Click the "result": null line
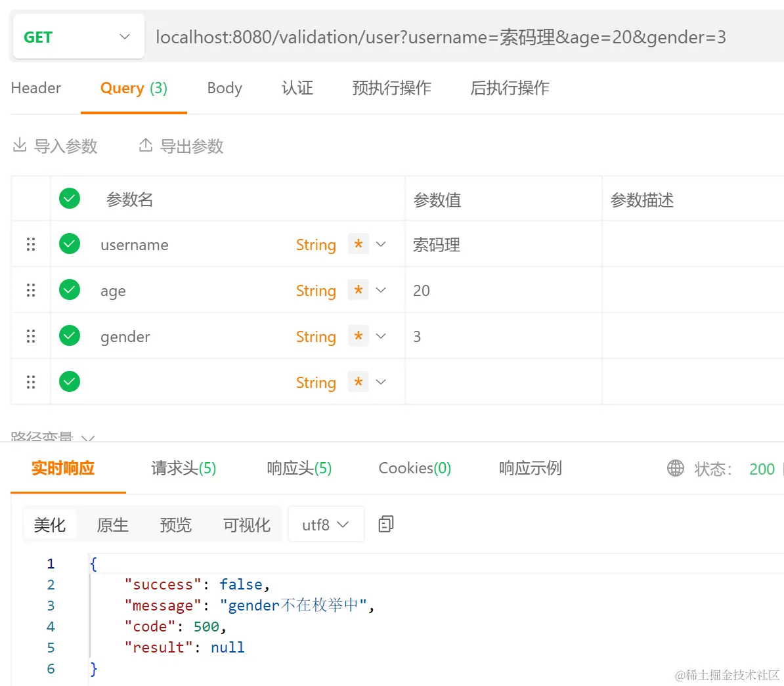The width and height of the screenshot is (784, 686). pos(185,647)
